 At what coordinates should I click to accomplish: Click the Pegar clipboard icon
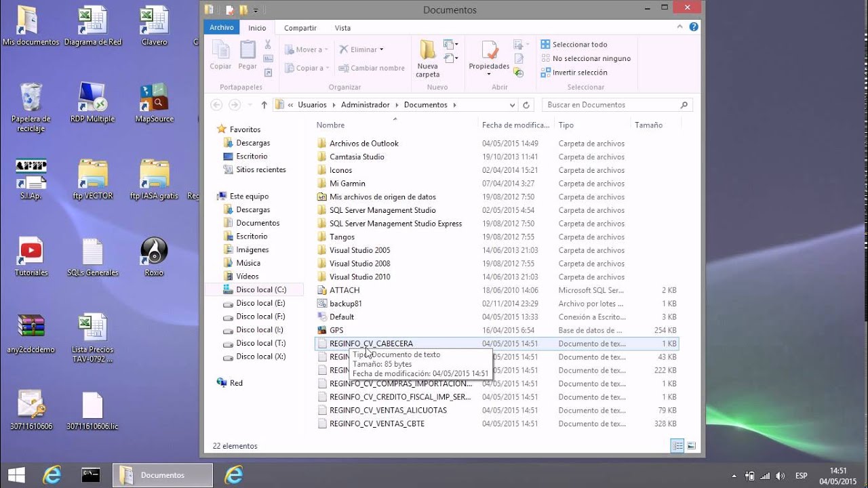pos(248,50)
